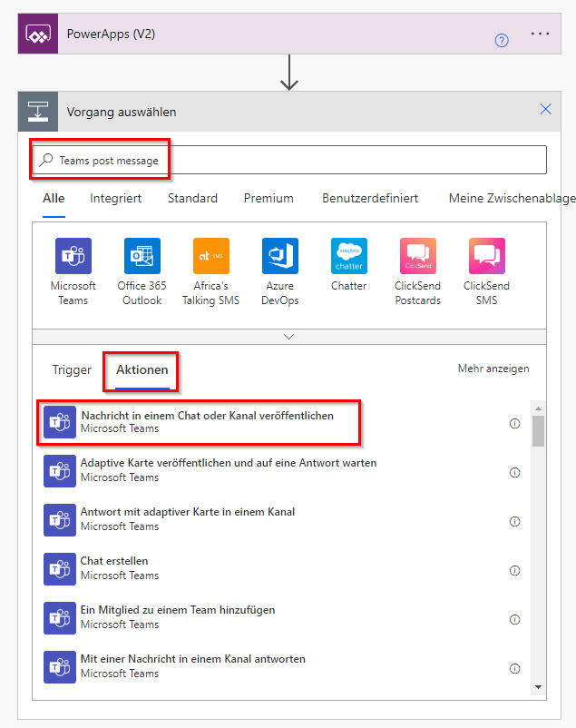Choose Mit einer Nachricht in einem Kanal antworten
Viewport: 576px width, 728px height.
[x=282, y=667]
